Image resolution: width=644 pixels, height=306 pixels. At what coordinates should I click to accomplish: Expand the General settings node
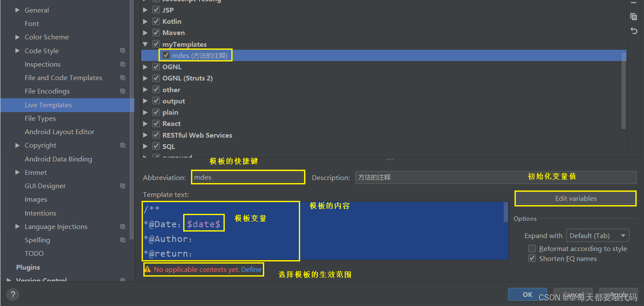(x=17, y=10)
